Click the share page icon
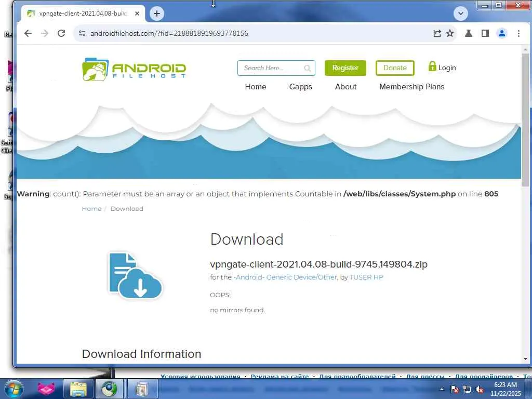The image size is (532, 399). [x=437, y=33]
